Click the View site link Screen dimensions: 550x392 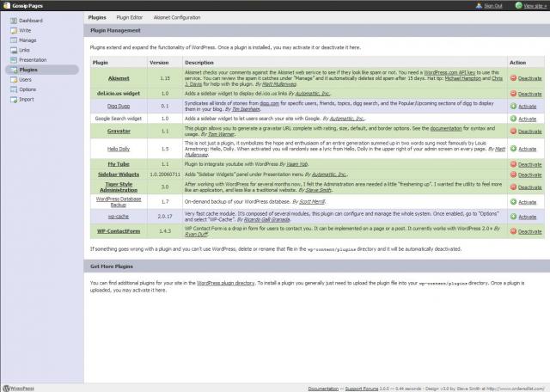coord(535,6)
